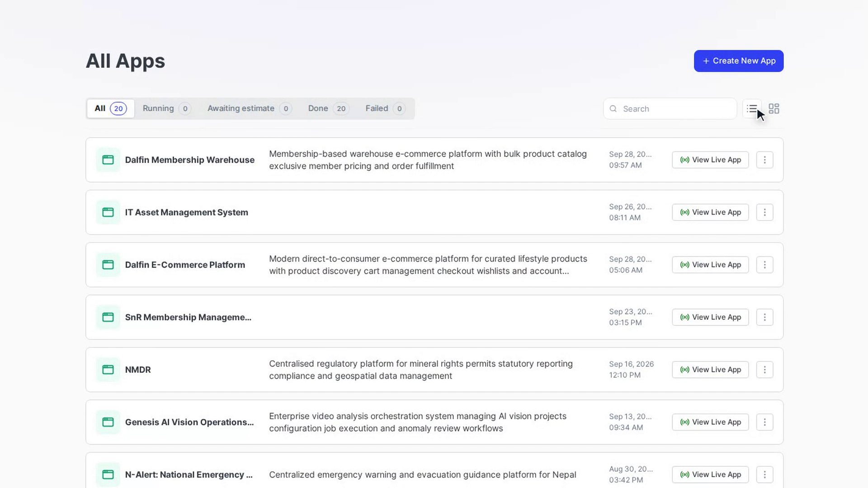
Task: Open more options for SnR Membership Management
Action: (x=764, y=317)
